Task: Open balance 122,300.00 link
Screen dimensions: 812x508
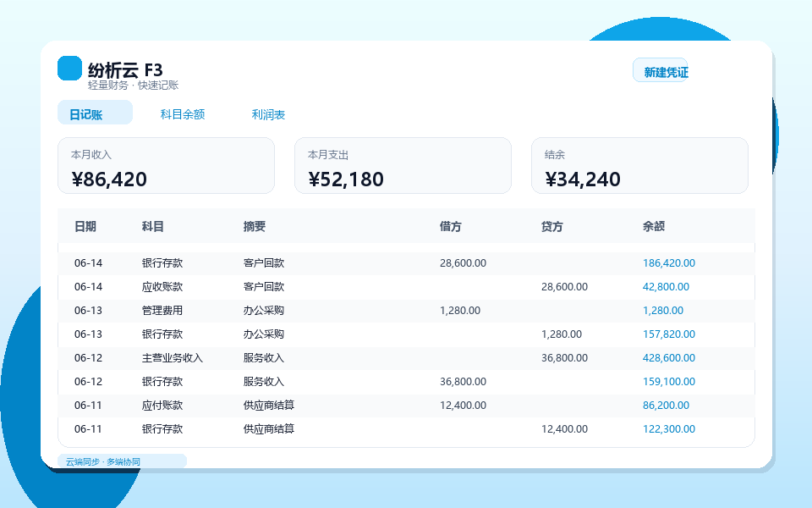Action: point(668,429)
